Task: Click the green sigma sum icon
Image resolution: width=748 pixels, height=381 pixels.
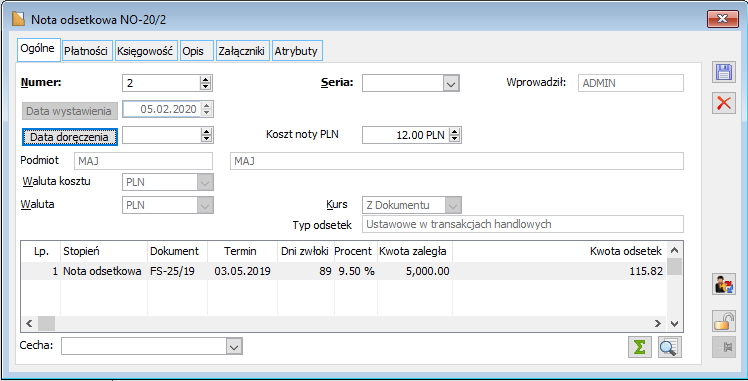Action: [640, 347]
